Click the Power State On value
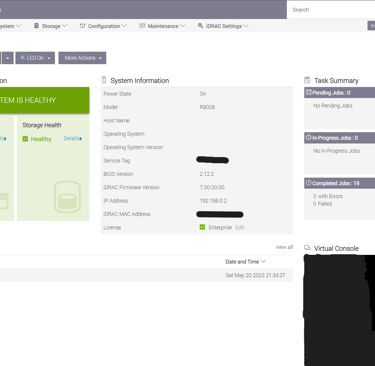The height and width of the screenshot is (366, 375). (x=203, y=94)
